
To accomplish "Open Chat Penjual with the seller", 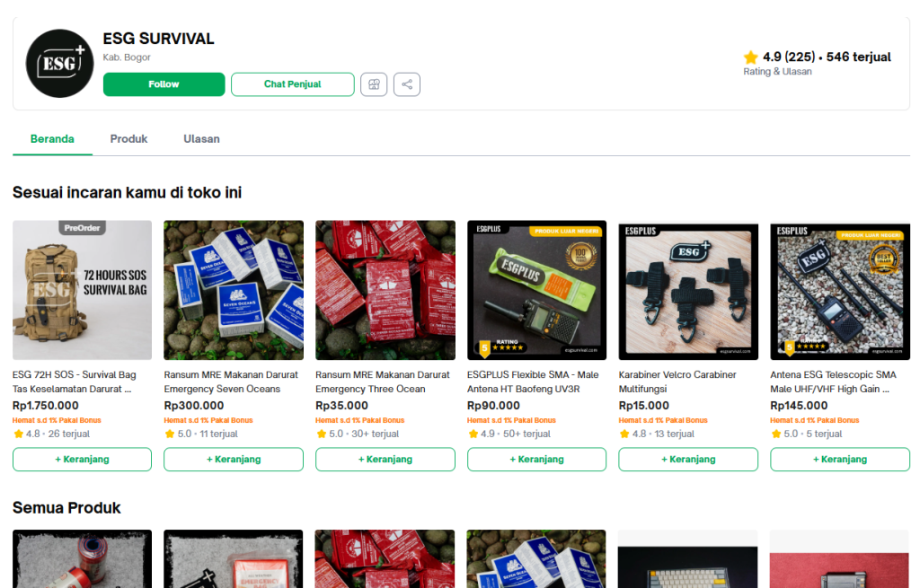I will (x=292, y=84).
